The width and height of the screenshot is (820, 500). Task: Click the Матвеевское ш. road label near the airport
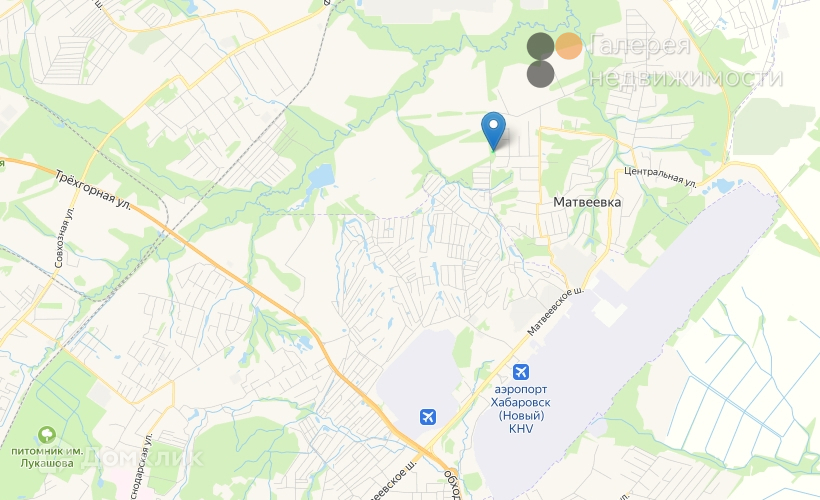point(555,311)
